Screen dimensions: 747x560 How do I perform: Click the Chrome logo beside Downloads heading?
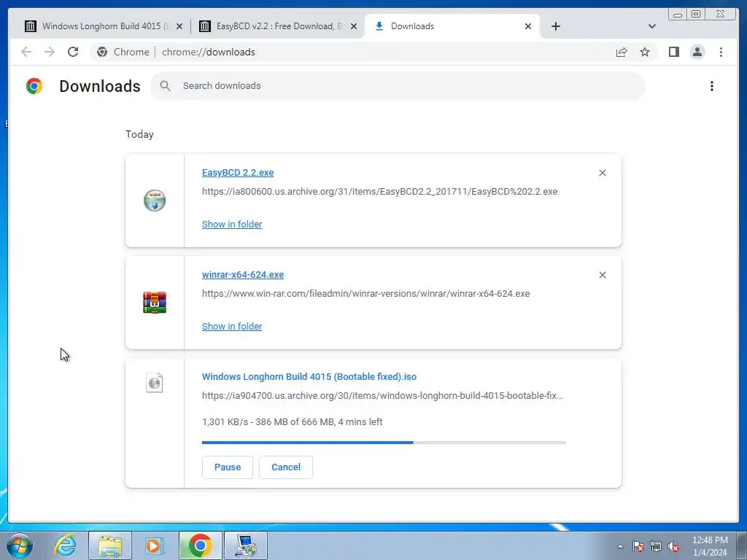(x=34, y=86)
